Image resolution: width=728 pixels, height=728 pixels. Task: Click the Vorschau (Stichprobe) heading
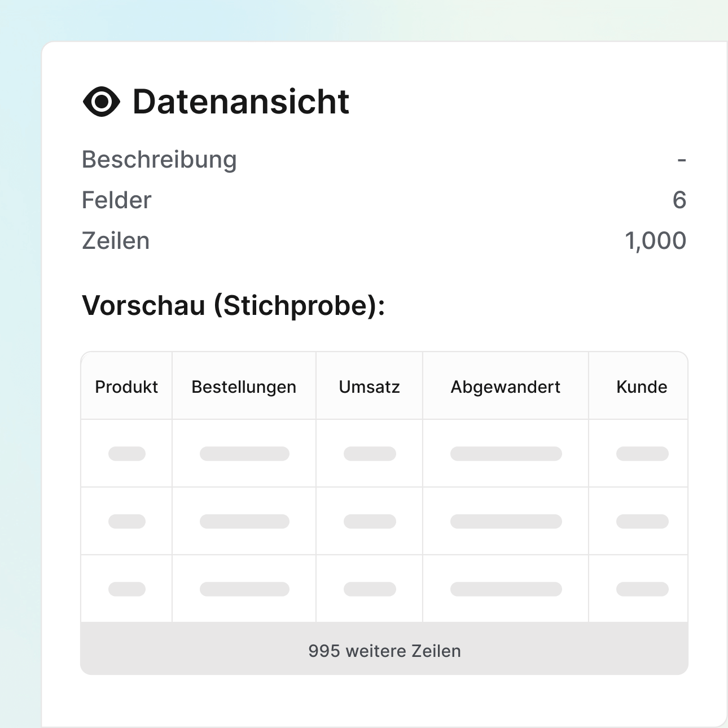pyautogui.click(x=233, y=305)
